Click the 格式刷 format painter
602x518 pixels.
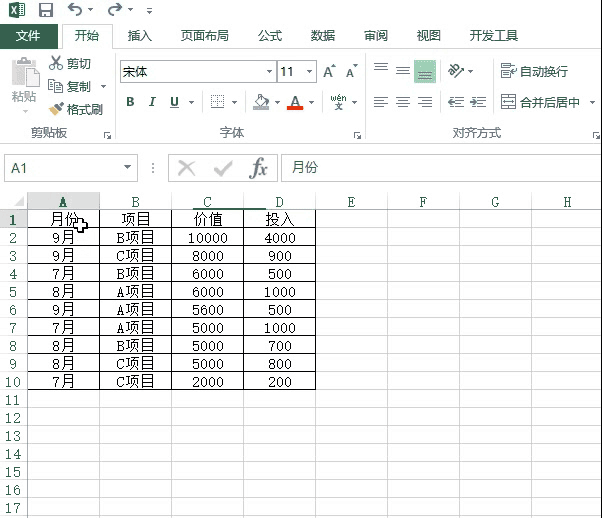point(76,109)
